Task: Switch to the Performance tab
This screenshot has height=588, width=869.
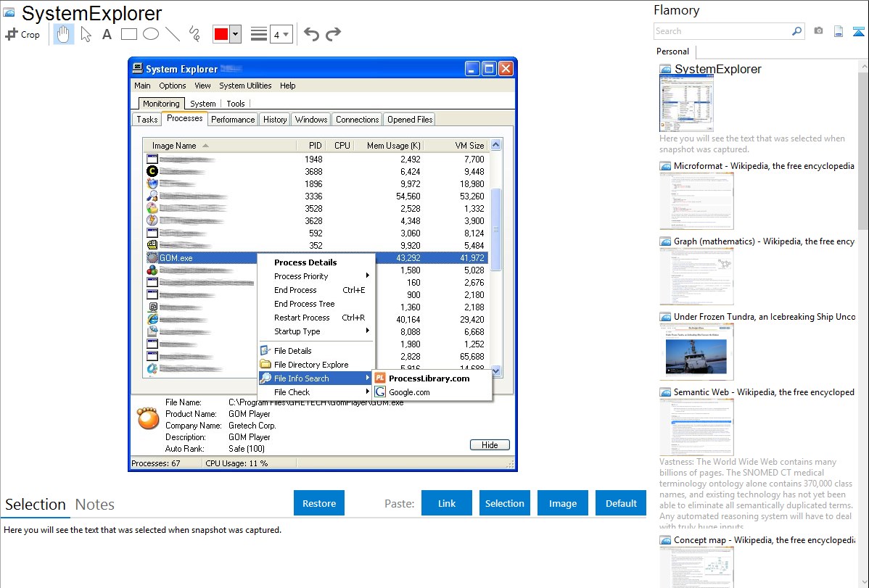Action: (233, 119)
